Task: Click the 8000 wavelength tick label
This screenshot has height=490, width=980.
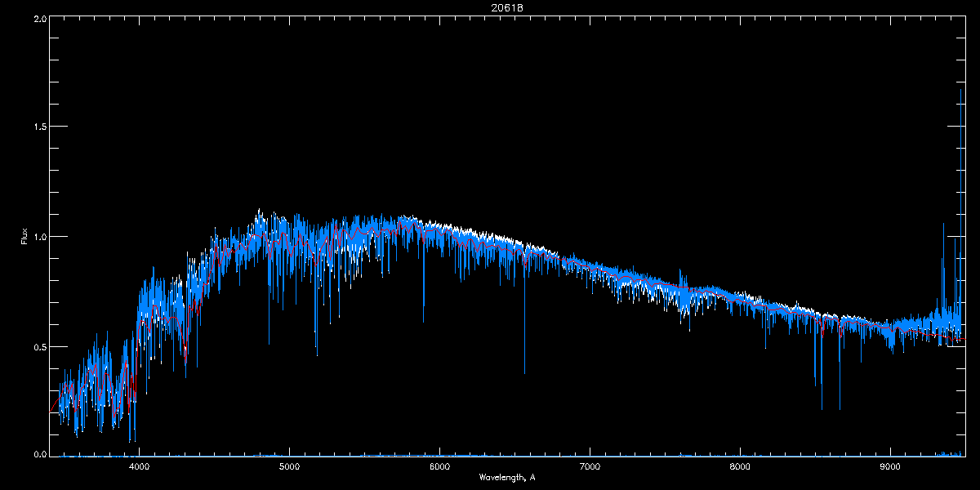Action: (740, 467)
